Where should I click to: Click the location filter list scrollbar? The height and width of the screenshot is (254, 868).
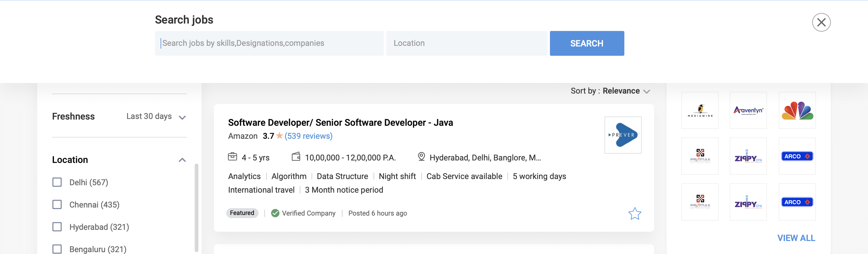pos(197,207)
